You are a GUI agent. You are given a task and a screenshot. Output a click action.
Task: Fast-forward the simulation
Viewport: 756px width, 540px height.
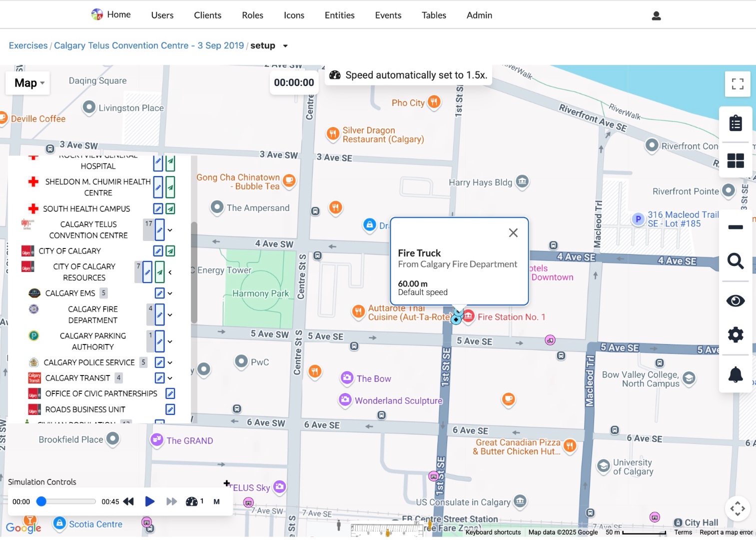(171, 501)
